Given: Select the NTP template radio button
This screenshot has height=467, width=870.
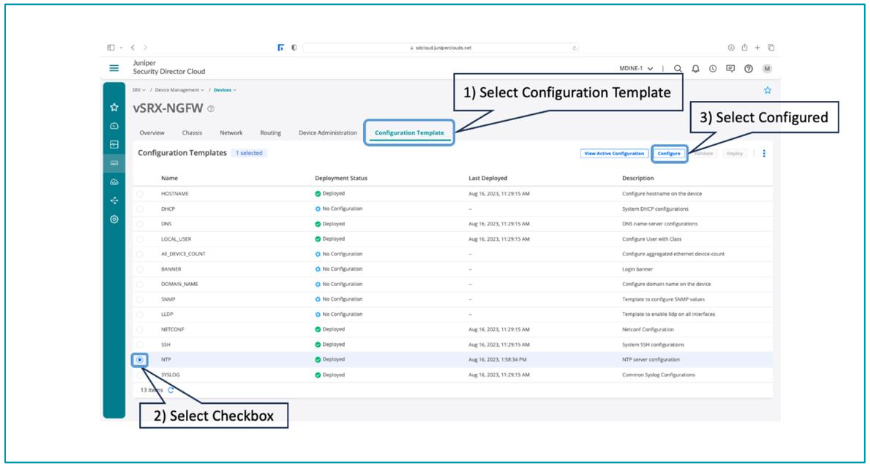Looking at the screenshot, I should [140, 359].
